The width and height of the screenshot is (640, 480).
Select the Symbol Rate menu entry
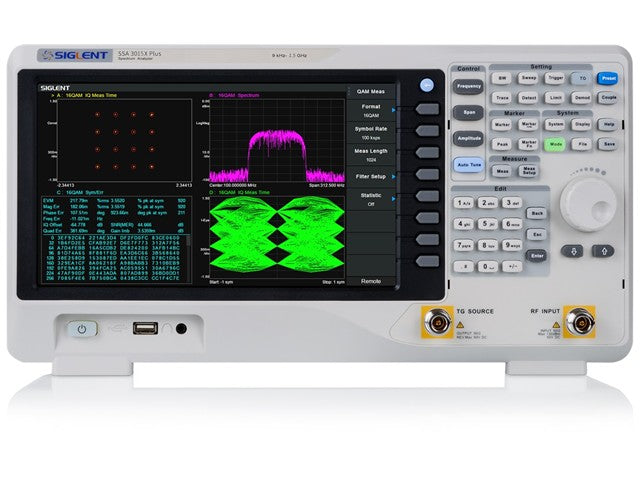(371, 133)
